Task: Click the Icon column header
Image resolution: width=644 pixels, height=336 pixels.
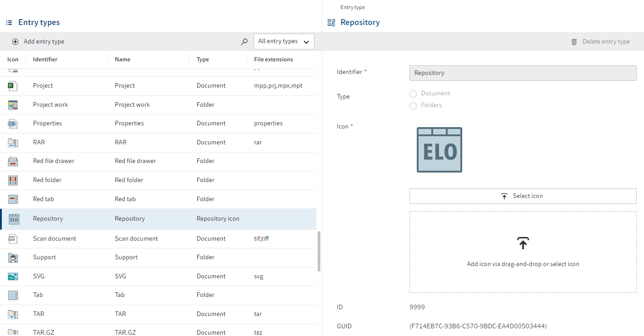Action: pos(13,59)
